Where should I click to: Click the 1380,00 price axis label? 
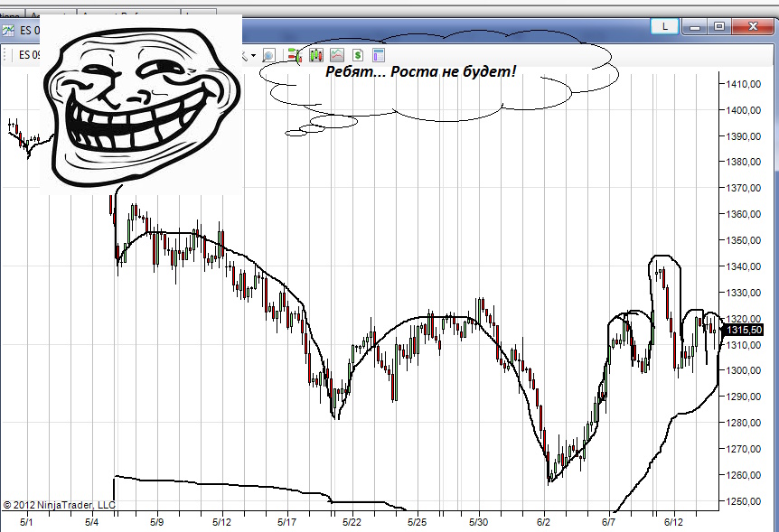point(743,162)
